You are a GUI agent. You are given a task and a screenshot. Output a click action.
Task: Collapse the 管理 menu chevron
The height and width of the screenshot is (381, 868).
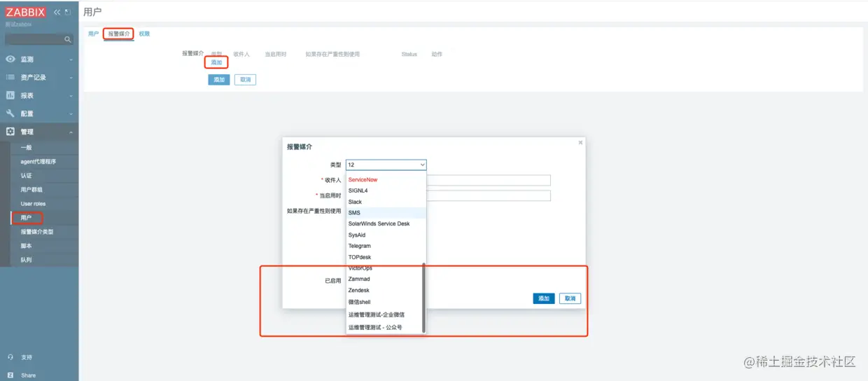pyautogui.click(x=71, y=132)
